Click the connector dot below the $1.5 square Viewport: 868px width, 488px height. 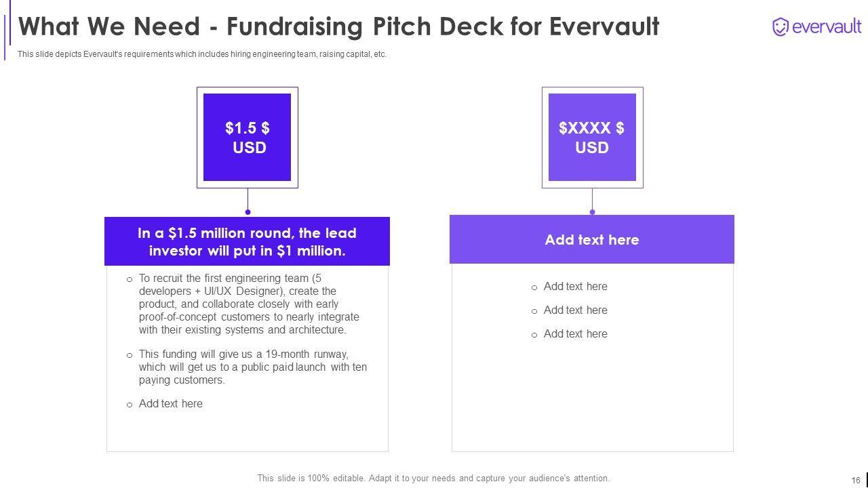248,212
